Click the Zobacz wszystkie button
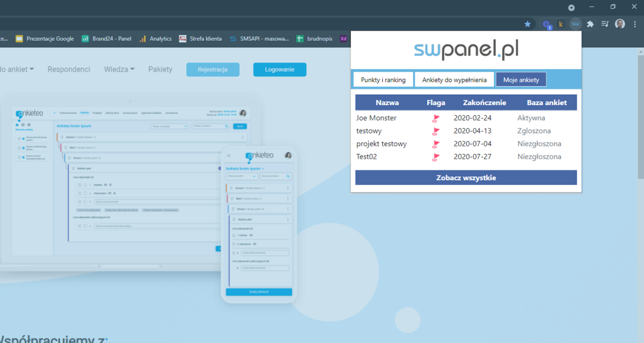The image size is (644, 343). click(466, 178)
